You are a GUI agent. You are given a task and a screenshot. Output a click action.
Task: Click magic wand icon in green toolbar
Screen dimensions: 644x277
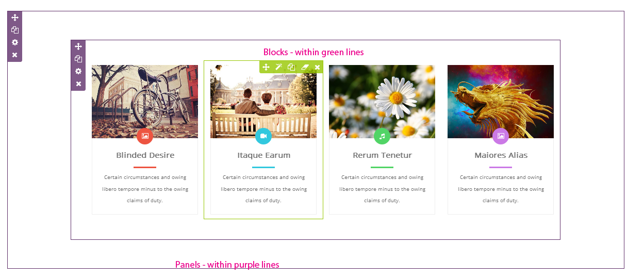click(x=278, y=67)
